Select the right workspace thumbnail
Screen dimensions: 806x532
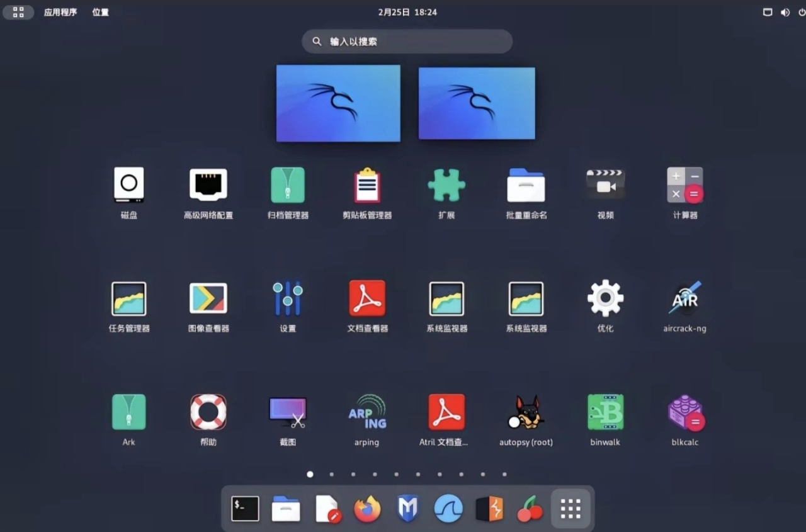click(477, 103)
